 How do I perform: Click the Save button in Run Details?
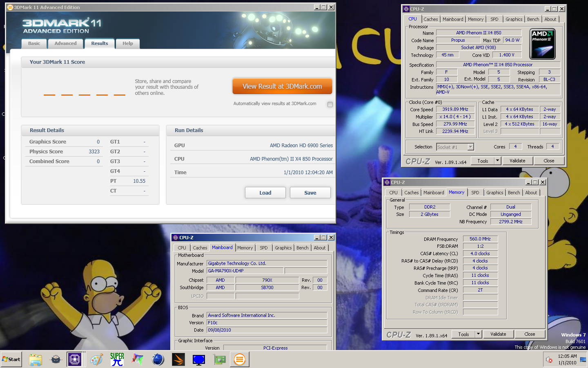click(x=310, y=193)
